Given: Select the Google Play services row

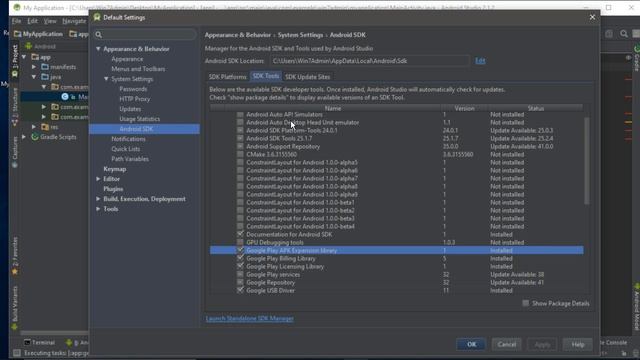Looking at the screenshot, I should coord(396,274).
